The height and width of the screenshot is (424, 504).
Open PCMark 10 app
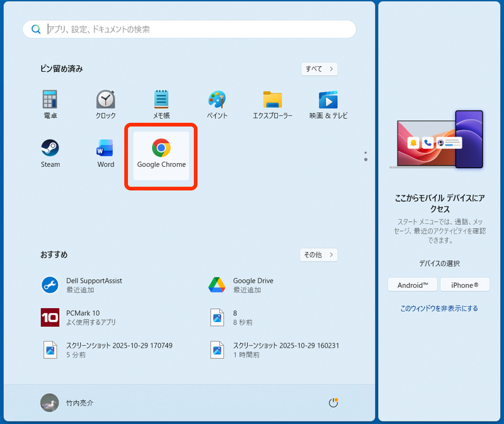78,318
